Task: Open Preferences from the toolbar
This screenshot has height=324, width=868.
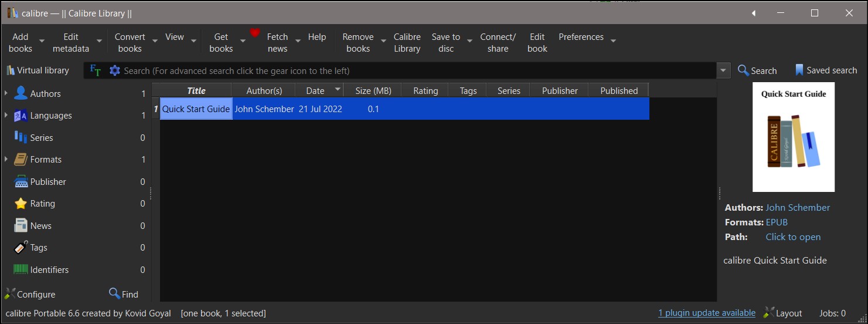Action: [581, 37]
